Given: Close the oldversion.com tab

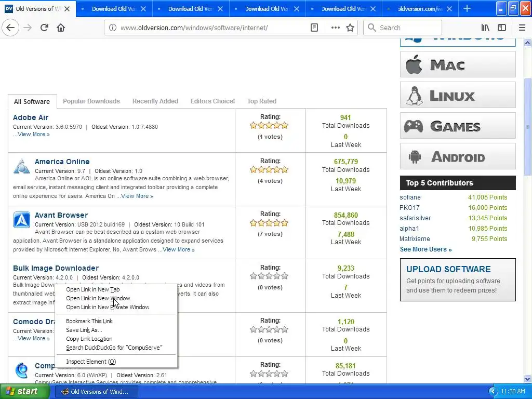Looking at the screenshot, I should 449,9.
